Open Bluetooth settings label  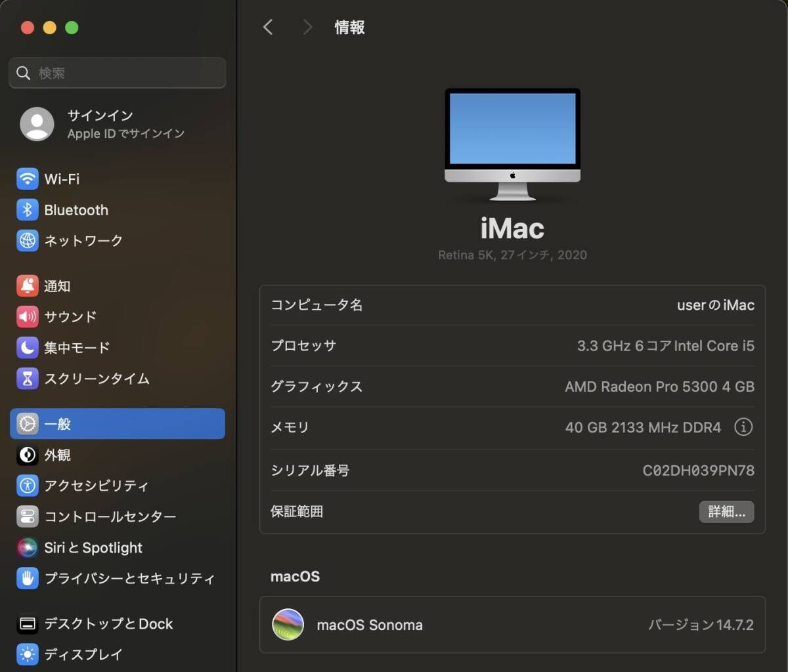[76, 210]
